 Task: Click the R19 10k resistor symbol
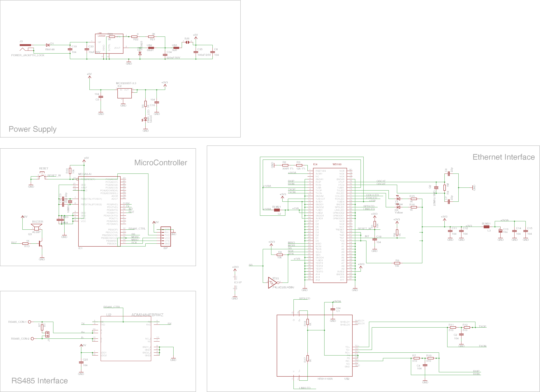(x=70, y=171)
